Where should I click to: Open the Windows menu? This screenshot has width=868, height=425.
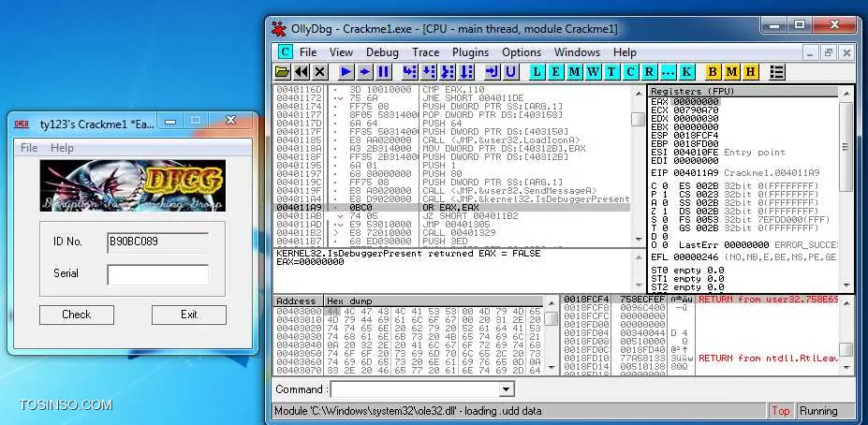pos(577,52)
